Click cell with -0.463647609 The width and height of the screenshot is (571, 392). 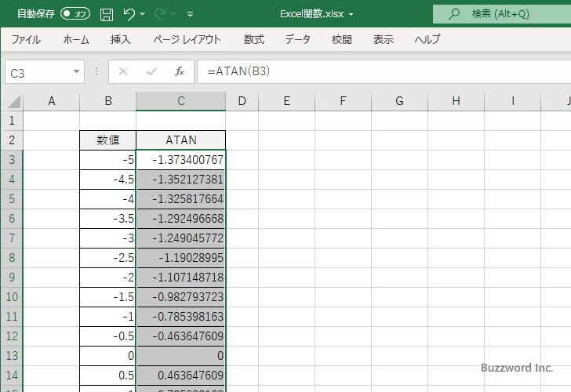[181, 336]
